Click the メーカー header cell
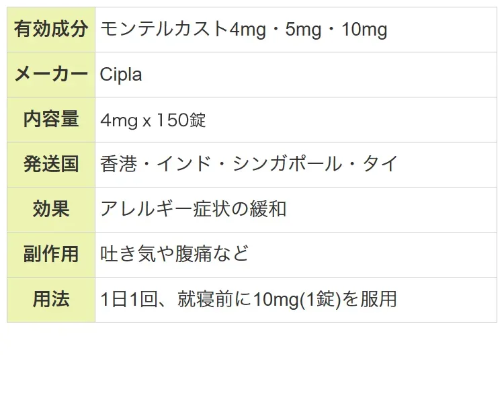This screenshot has height=420, width=504. [x=51, y=75]
